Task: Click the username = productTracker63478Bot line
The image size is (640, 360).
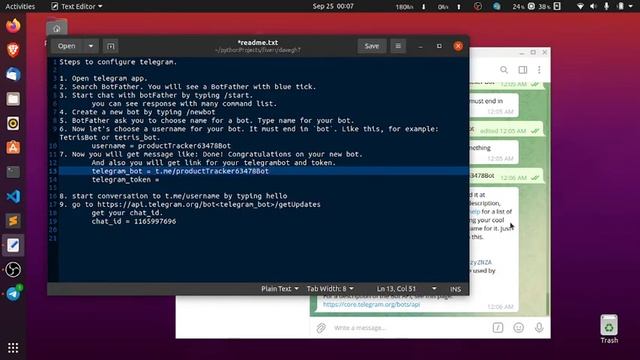Action: [x=161, y=146]
